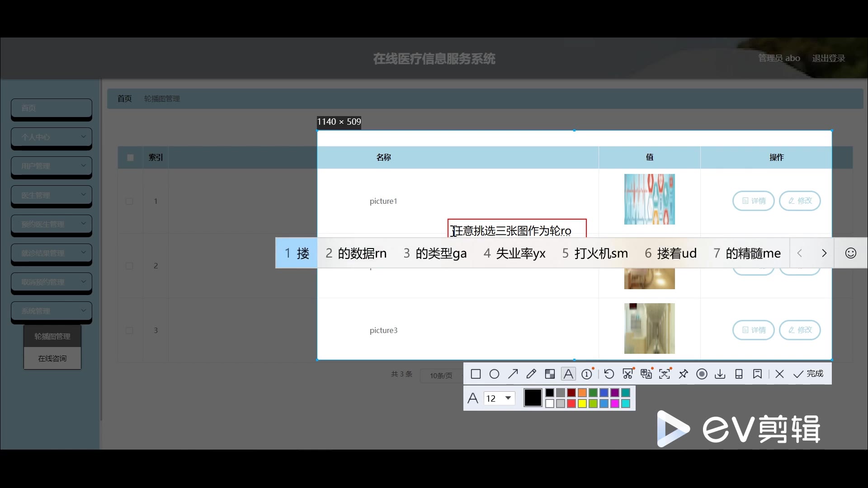Viewport: 868px width, 488px height.
Task: Click the picture3 thumbnail image
Action: pyautogui.click(x=650, y=328)
